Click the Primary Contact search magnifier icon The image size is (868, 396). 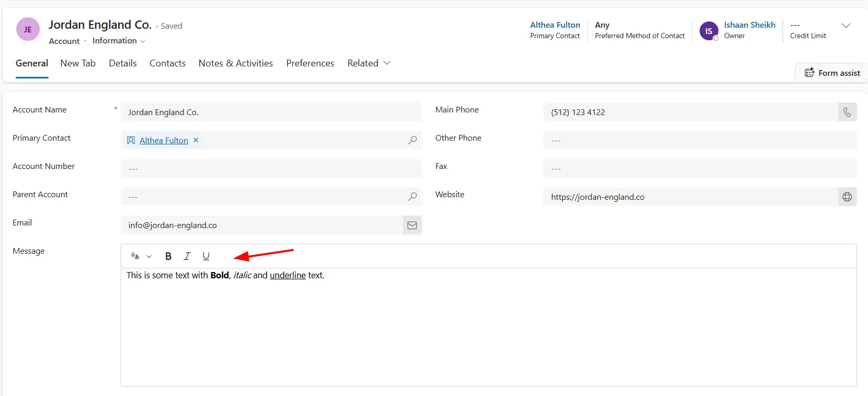(413, 140)
